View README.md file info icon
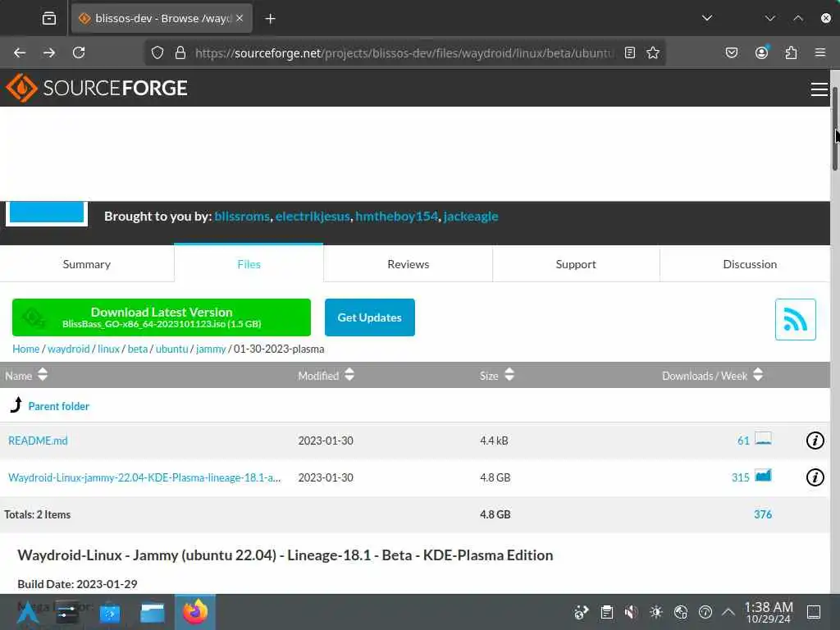840x630 pixels. tap(815, 441)
